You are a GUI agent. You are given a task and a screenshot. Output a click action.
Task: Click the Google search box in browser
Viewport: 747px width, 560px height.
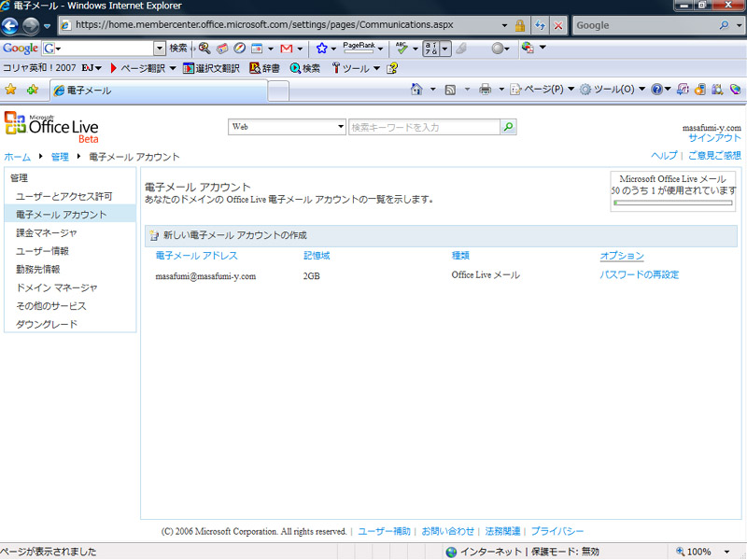(645, 25)
